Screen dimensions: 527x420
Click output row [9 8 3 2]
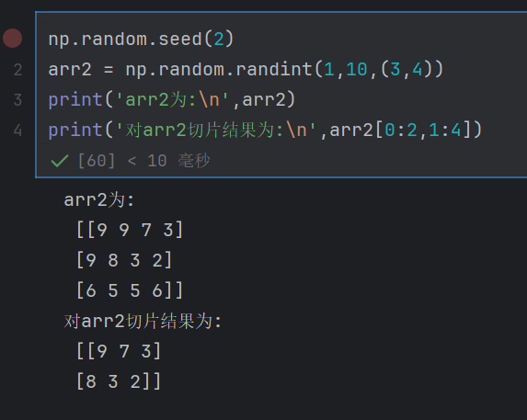click(124, 260)
